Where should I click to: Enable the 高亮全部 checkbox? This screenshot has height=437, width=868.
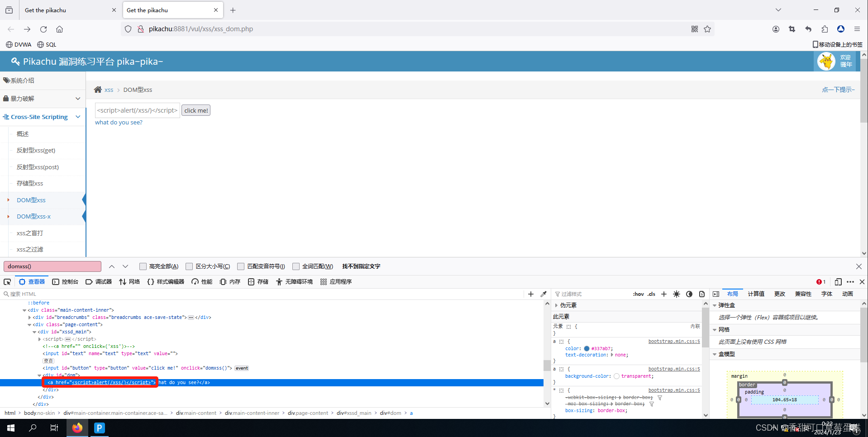143,266
